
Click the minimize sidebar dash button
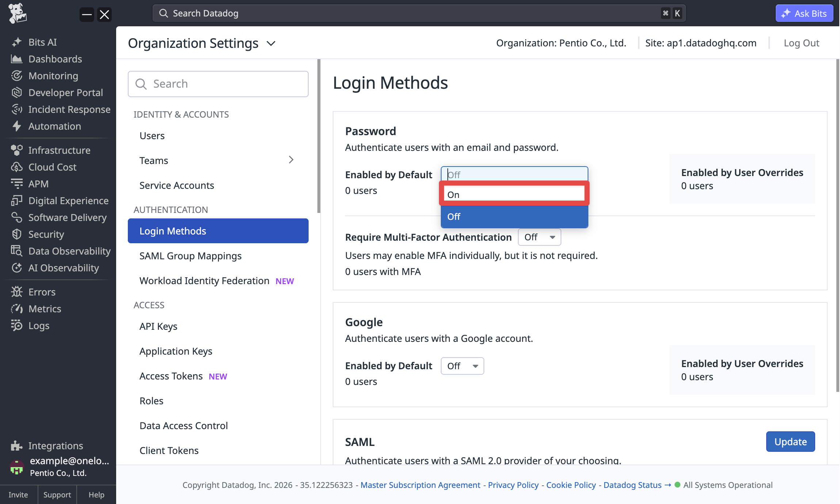pyautogui.click(x=87, y=15)
